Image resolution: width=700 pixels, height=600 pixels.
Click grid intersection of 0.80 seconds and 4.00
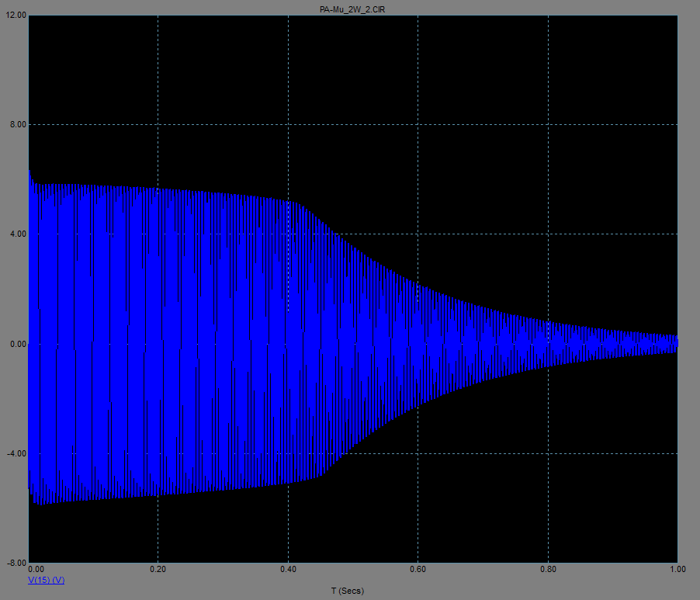pyautogui.click(x=548, y=234)
